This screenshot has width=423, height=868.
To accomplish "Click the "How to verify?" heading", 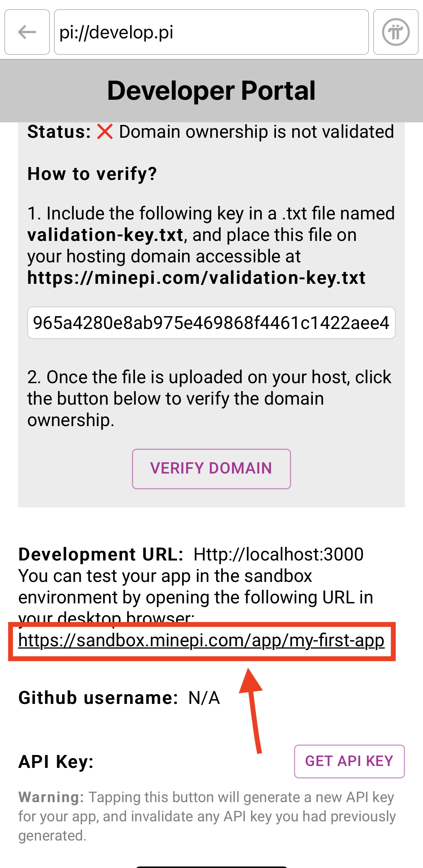I will (92, 174).
